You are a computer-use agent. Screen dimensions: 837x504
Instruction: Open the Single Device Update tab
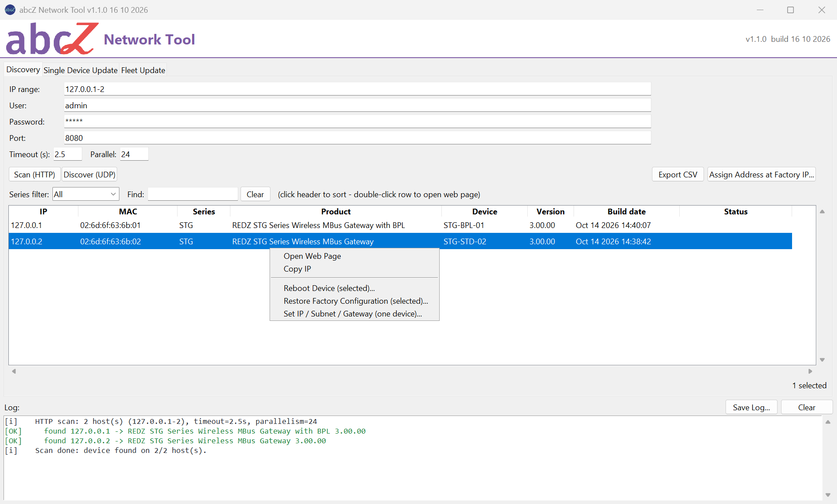(x=81, y=70)
